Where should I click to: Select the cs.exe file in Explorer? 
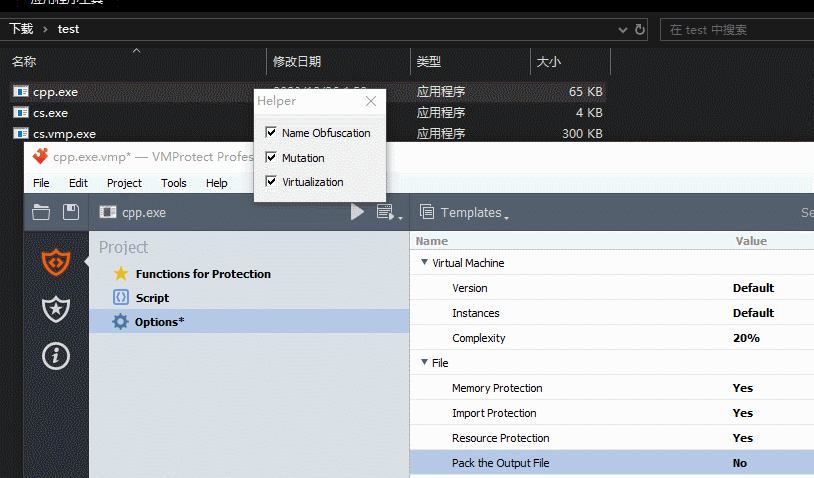pos(50,113)
